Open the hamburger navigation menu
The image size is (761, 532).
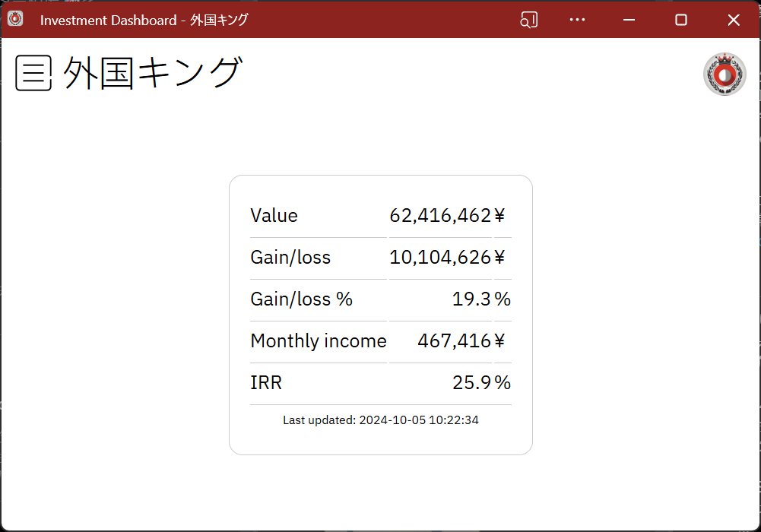(x=33, y=73)
